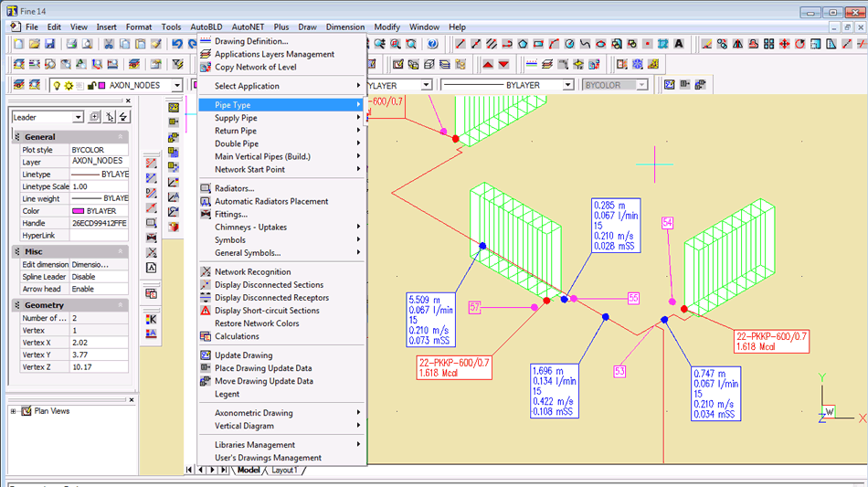Viewport: 868px width, 487px height.
Task: Open the Dimension menu in menu bar
Action: click(345, 26)
